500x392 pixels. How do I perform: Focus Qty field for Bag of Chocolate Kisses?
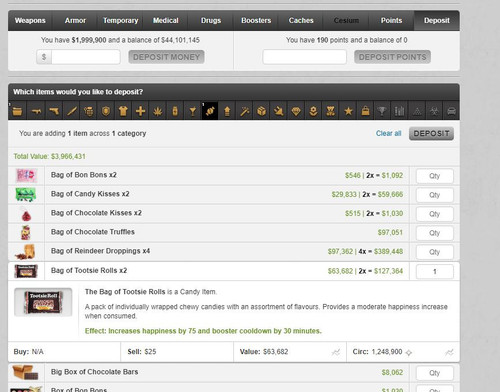(435, 214)
